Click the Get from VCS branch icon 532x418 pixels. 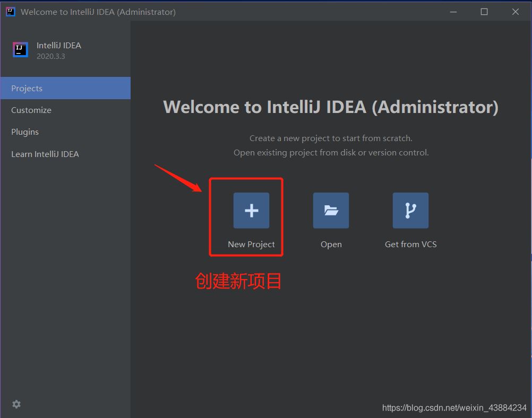410,211
